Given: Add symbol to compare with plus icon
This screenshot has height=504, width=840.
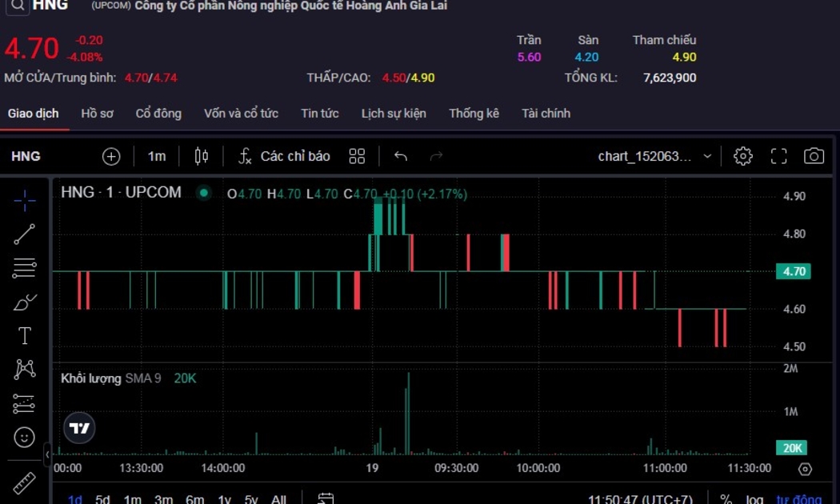Looking at the screenshot, I should [111, 156].
